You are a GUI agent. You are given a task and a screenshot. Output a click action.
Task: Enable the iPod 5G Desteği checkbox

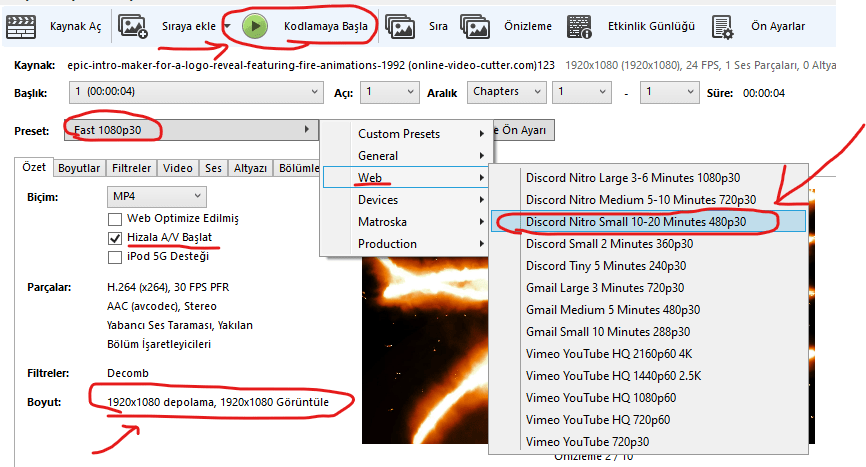click(x=115, y=257)
